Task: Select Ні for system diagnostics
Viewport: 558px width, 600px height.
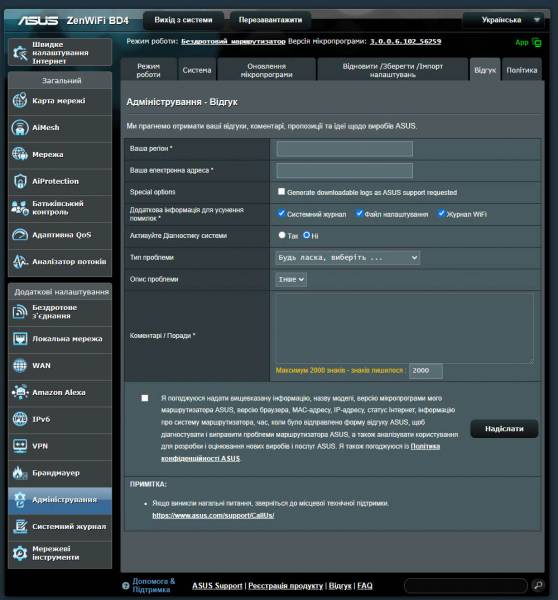Action: point(307,235)
